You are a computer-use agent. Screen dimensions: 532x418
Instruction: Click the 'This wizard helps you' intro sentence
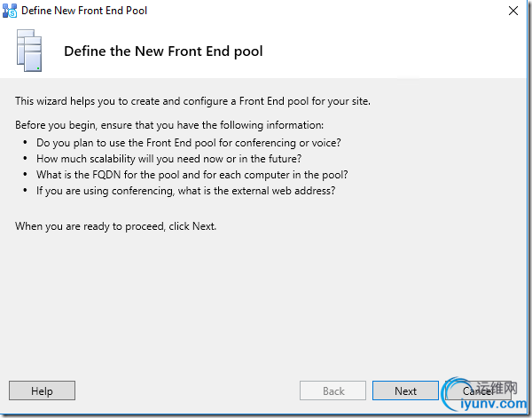[192, 101]
